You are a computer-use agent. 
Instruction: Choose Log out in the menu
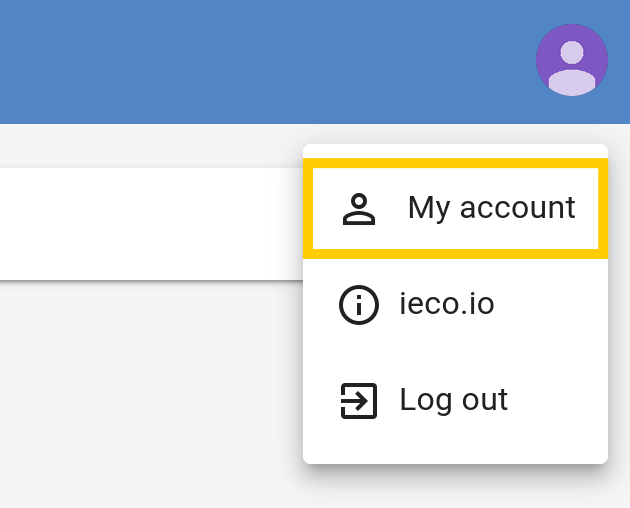[455, 401]
